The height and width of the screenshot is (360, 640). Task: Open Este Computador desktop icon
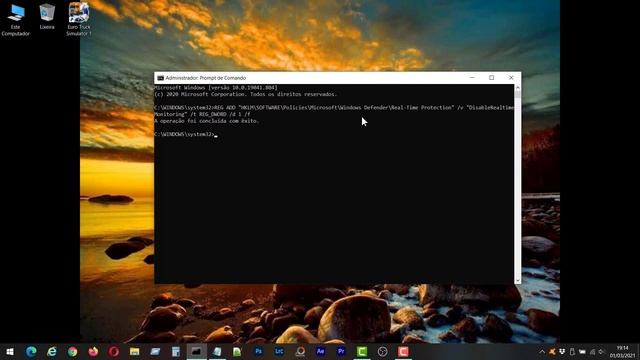(x=16, y=20)
